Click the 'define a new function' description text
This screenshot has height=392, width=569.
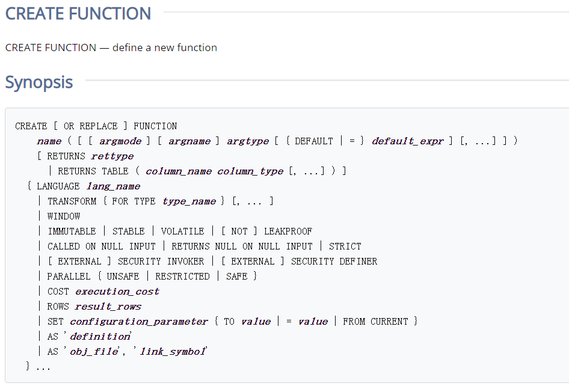pos(165,47)
